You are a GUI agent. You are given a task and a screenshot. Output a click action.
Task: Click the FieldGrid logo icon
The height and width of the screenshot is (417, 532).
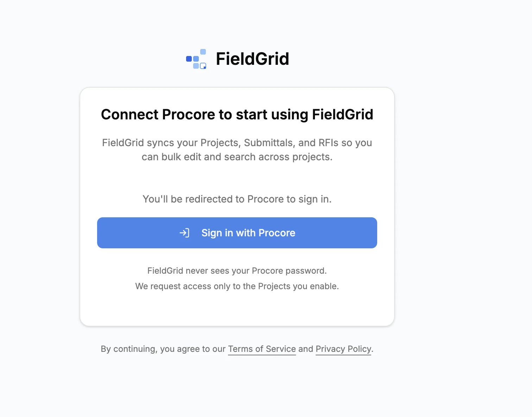pos(196,59)
